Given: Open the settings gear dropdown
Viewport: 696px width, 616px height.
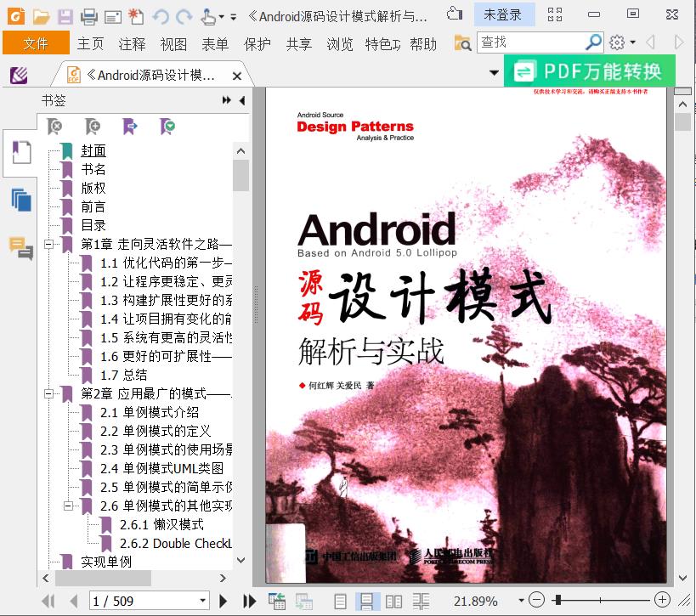Looking at the screenshot, I should pyautogui.click(x=622, y=42).
